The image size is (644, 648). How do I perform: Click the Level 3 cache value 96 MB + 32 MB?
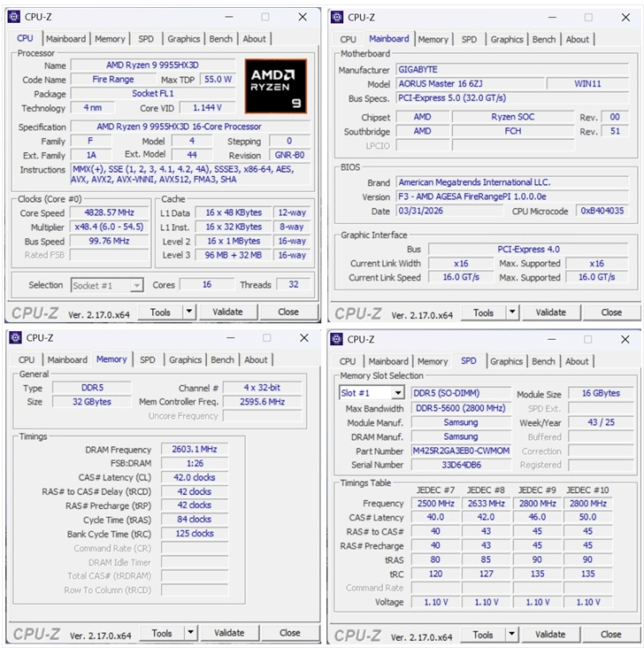tap(234, 255)
